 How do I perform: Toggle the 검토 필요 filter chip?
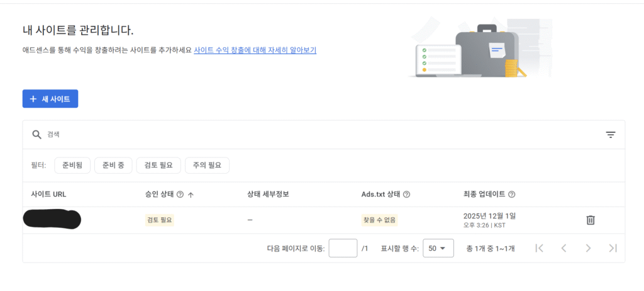[x=158, y=166]
